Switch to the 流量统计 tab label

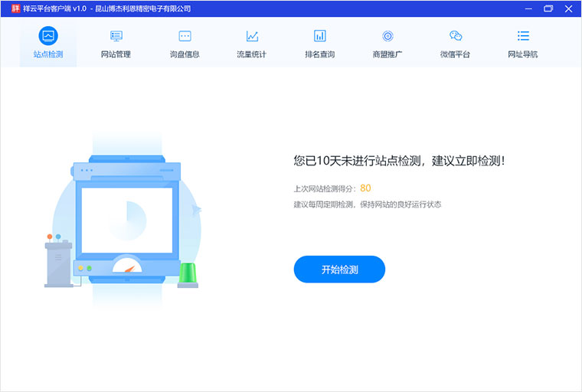click(252, 54)
